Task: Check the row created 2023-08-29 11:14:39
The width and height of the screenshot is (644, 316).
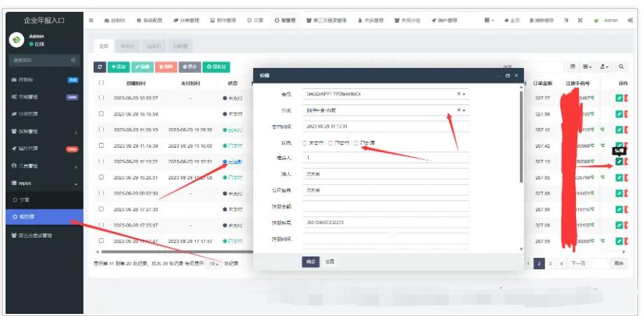Action: click(101, 145)
